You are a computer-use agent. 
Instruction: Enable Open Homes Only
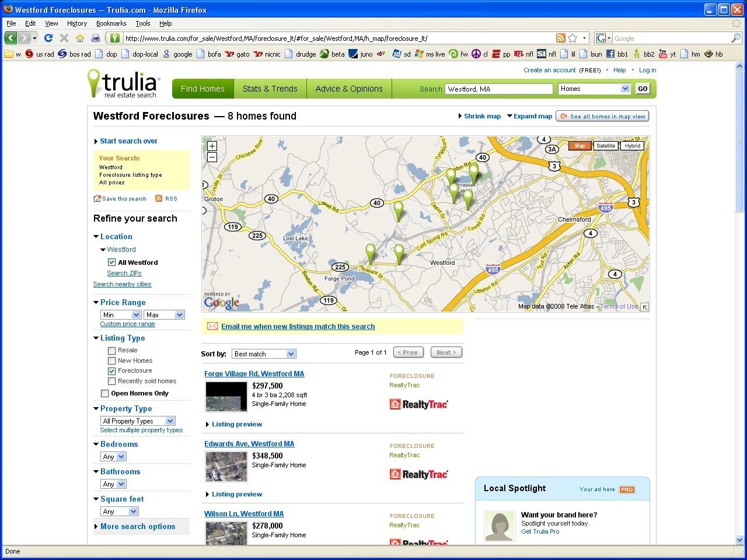click(104, 394)
